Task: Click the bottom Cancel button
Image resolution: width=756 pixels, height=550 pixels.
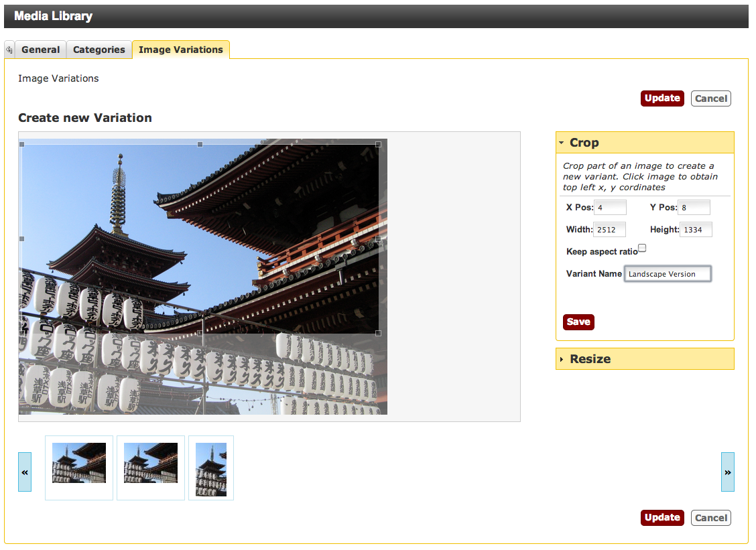Action: (x=710, y=518)
